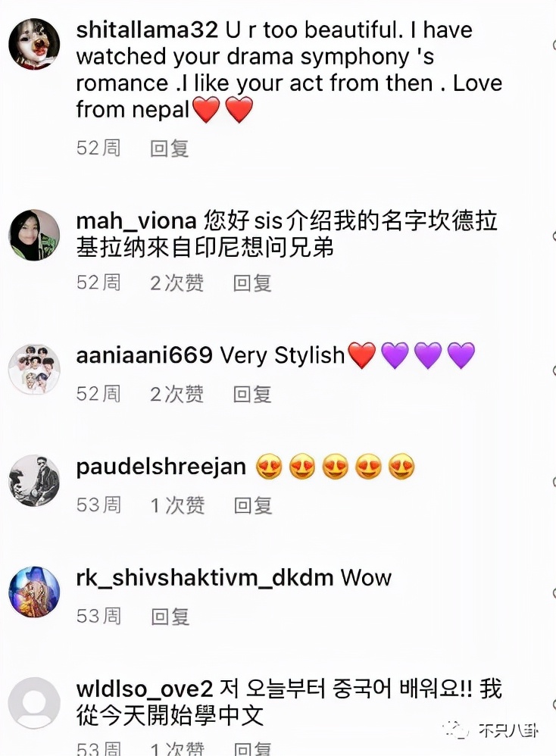View 2 likes on mah_viona's comment
The width and height of the screenshot is (556, 756).
click(x=177, y=283)
